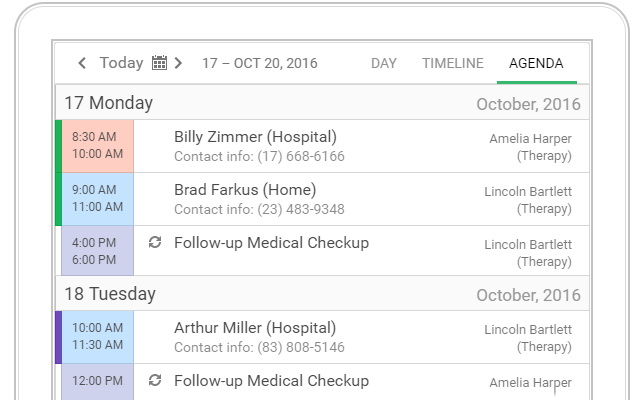Image resolution: width=640 pixels, height=400 pixels.
Task: Open Brad Farkus (Home) appointment
Action: [x=245, y=190]
